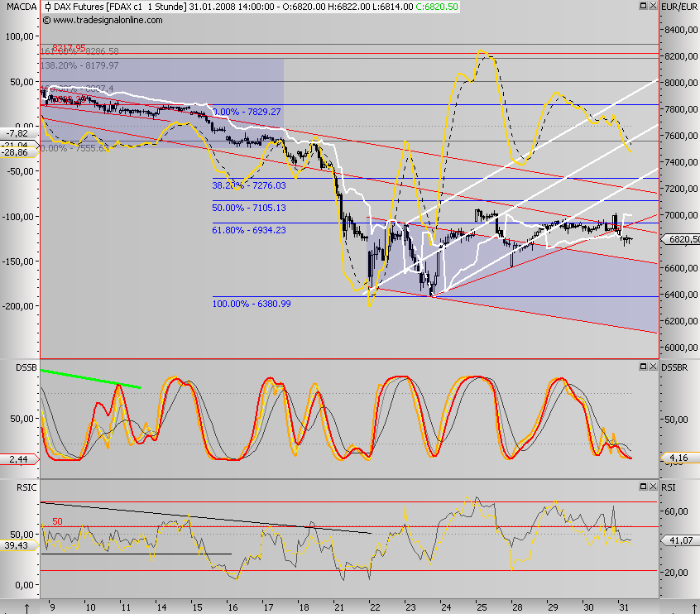
Task: Select the DSSB pane label
Action: [26, 367]
